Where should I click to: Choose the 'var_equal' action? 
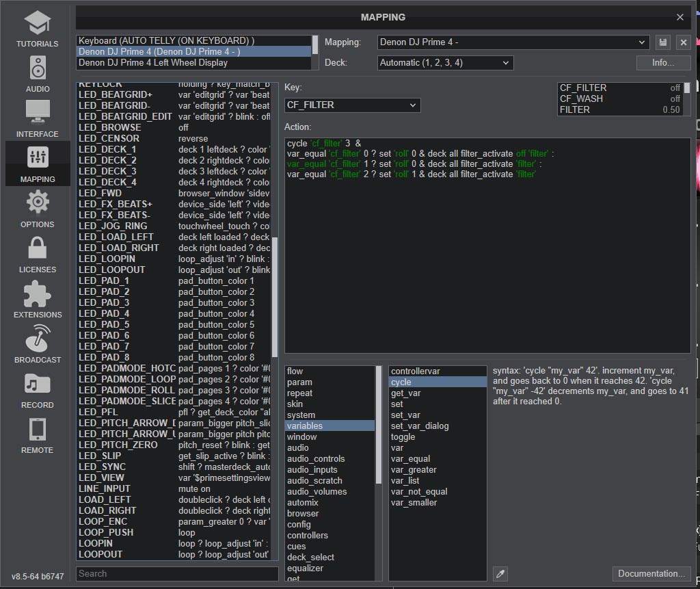coord(437,459)
